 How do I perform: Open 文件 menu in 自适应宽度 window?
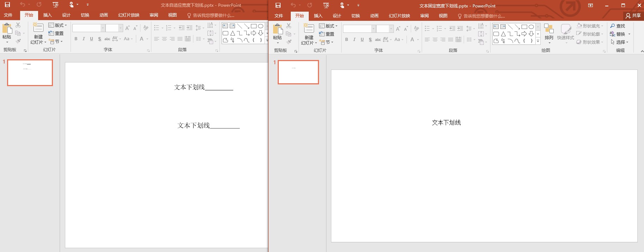pos(8,15)
